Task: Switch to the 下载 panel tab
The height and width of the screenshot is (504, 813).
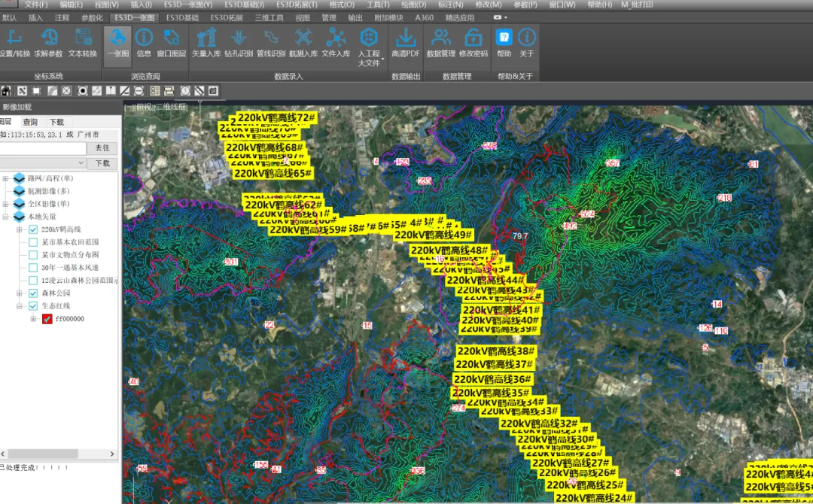Action: pyautogui.click(x=56, y=123)
